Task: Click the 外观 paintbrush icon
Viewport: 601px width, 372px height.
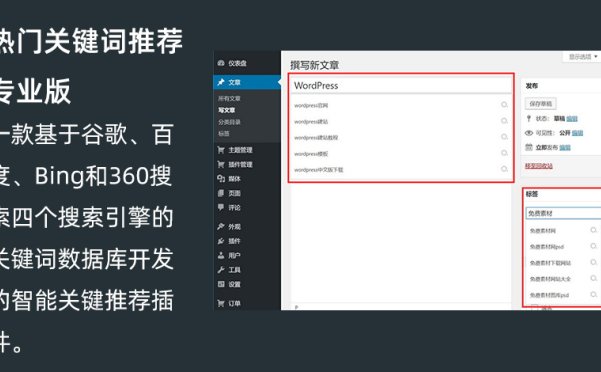Action: click(x=221, y=226)
